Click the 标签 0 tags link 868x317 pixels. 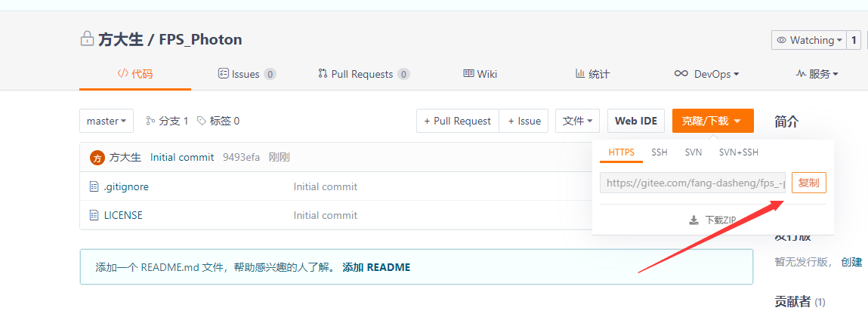218,121
